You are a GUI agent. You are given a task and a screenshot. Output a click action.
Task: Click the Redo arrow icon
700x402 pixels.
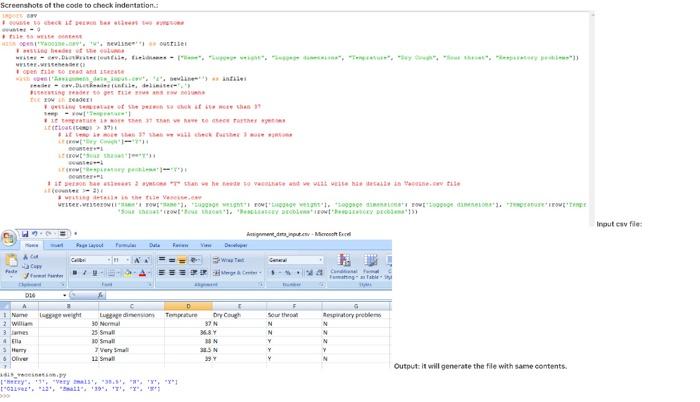pyautogui.click(x=48, y=234)
